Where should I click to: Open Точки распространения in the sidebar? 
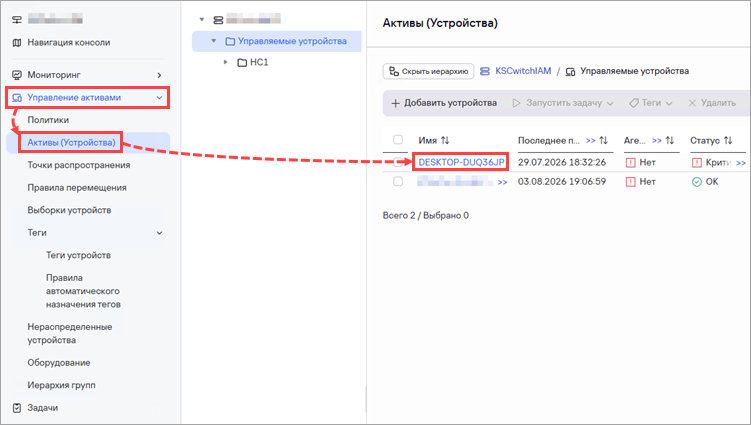(x=79, y=165)
